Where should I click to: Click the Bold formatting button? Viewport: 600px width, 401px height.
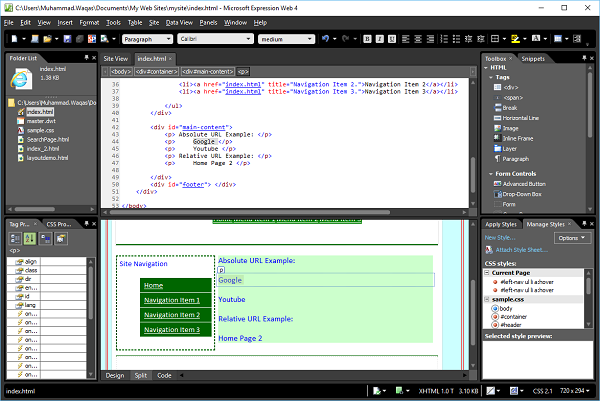coord(367,39)
